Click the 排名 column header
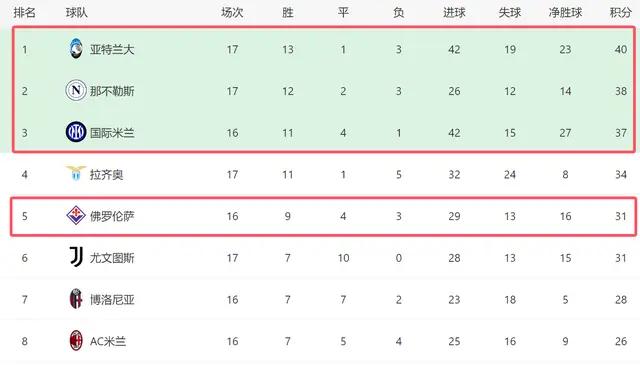 point(24,13)
